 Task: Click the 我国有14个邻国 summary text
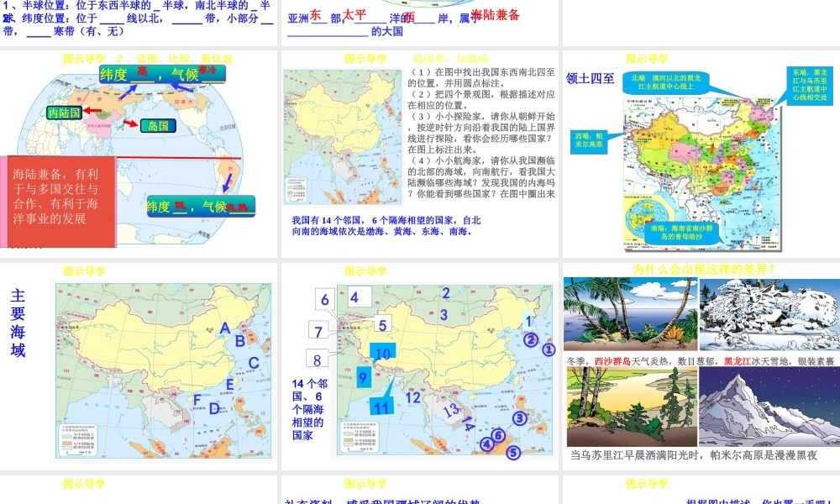pos(386,225)
